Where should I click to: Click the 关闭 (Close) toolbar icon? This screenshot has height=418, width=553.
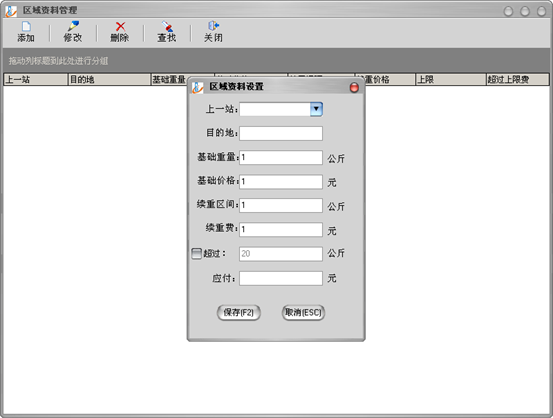pos(213,32)
